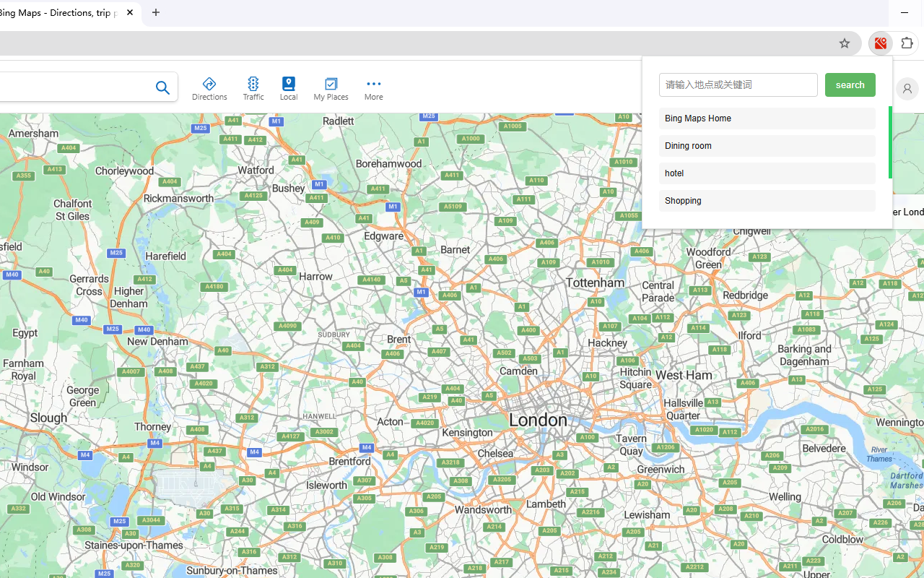Choose the hotel option
Viewport: 924px width, 578px height.
(767, 173)
